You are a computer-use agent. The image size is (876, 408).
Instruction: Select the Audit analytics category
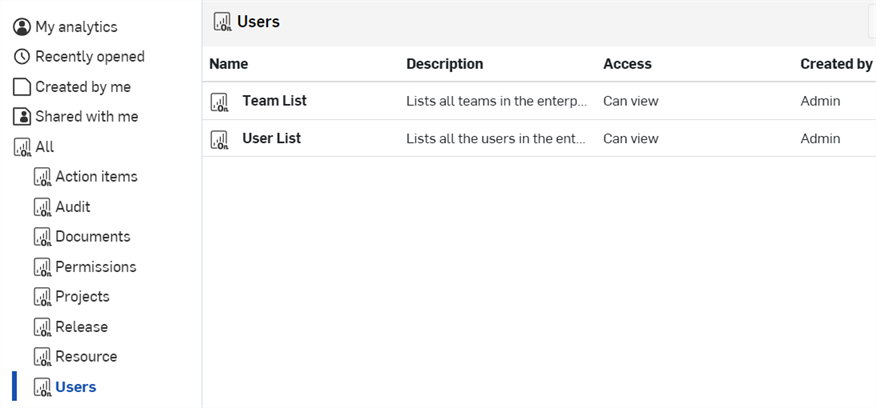(x=73, y=207)
